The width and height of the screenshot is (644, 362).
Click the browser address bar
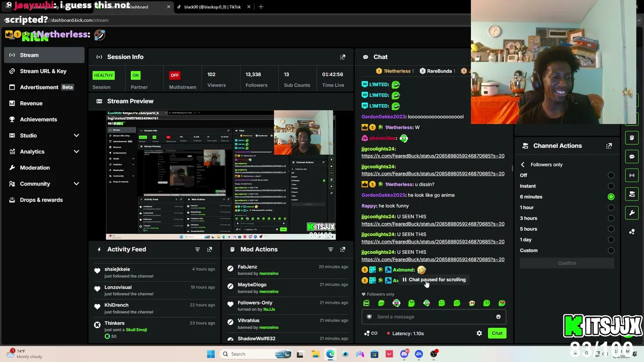point(252,20)
